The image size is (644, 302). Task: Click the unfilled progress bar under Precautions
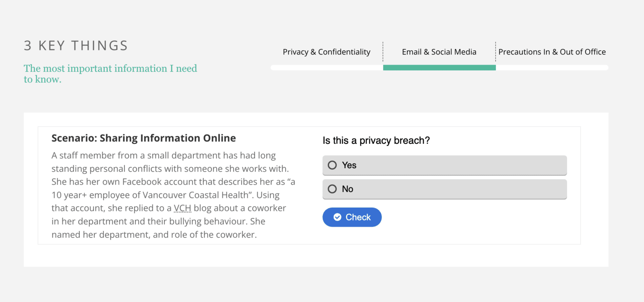tap(552, 67)
